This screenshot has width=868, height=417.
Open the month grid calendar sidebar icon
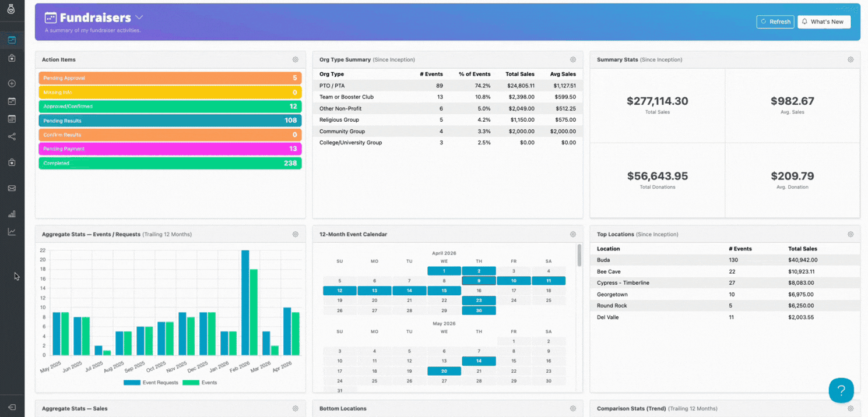pyautogui.click(x=12, y=119)
